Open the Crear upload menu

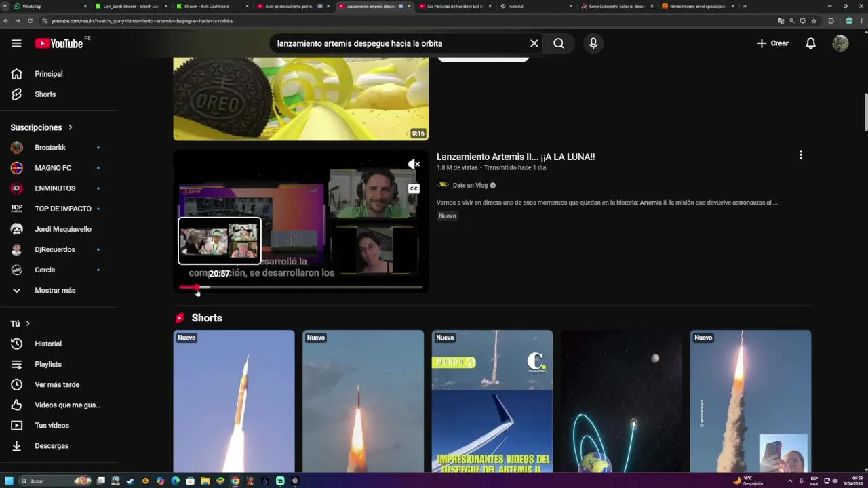click(x=773, y=43)
